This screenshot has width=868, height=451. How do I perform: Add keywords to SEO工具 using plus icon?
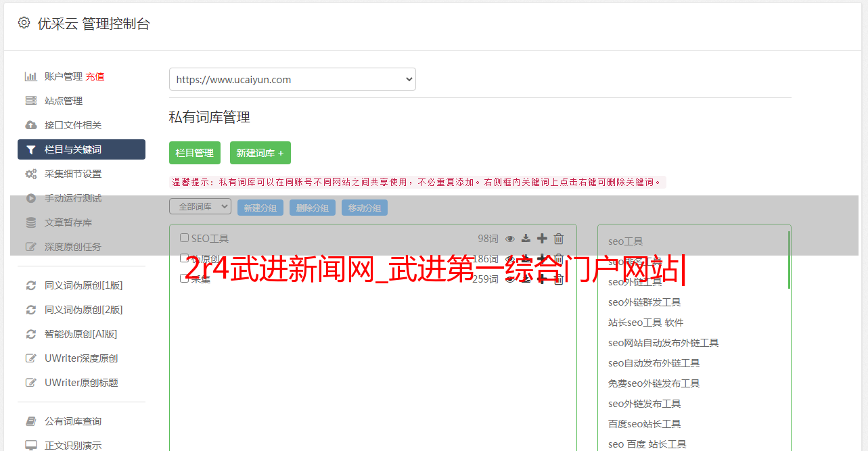[x=542, y=238]
